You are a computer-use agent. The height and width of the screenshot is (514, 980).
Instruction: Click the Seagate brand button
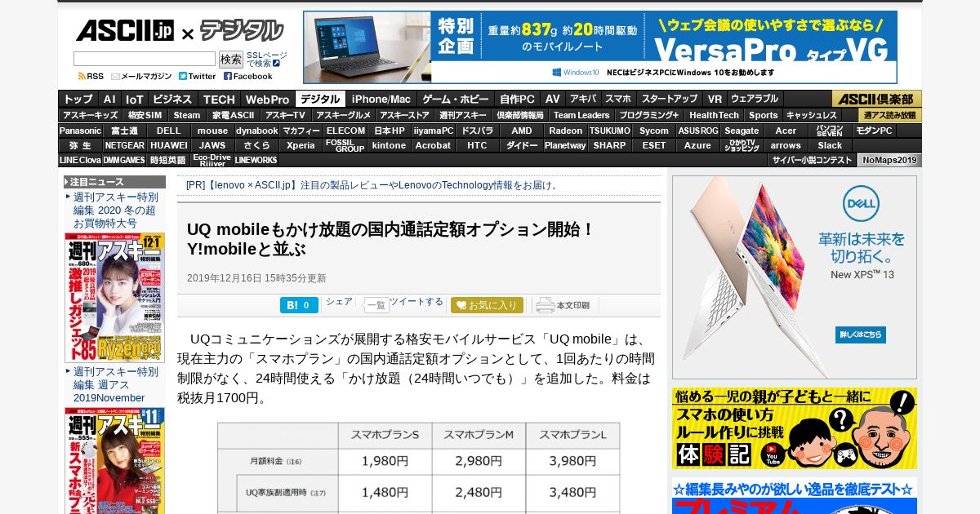click(742, 131)
